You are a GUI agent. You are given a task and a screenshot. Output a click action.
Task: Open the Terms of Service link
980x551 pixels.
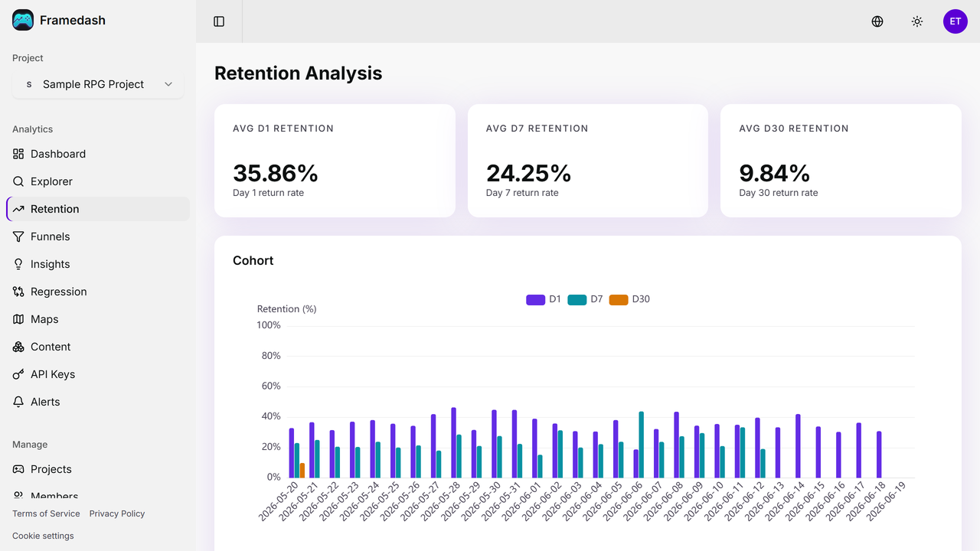pos(46,514)
